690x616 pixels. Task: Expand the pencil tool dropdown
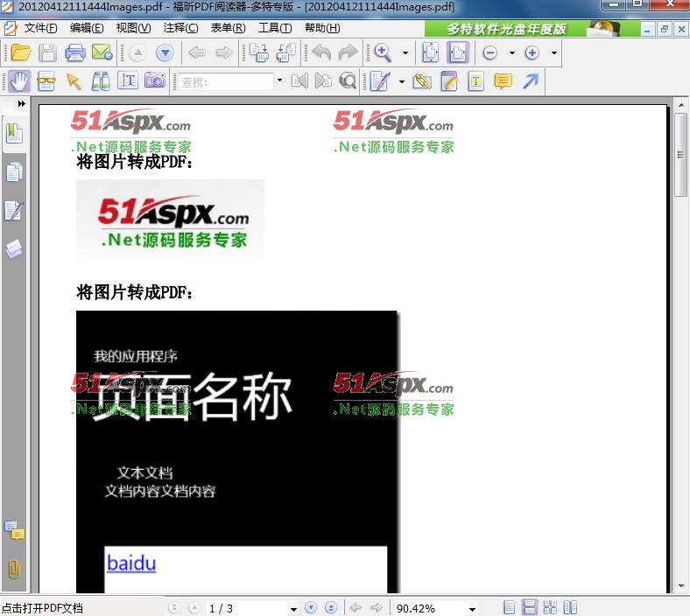tap(402, 81)
